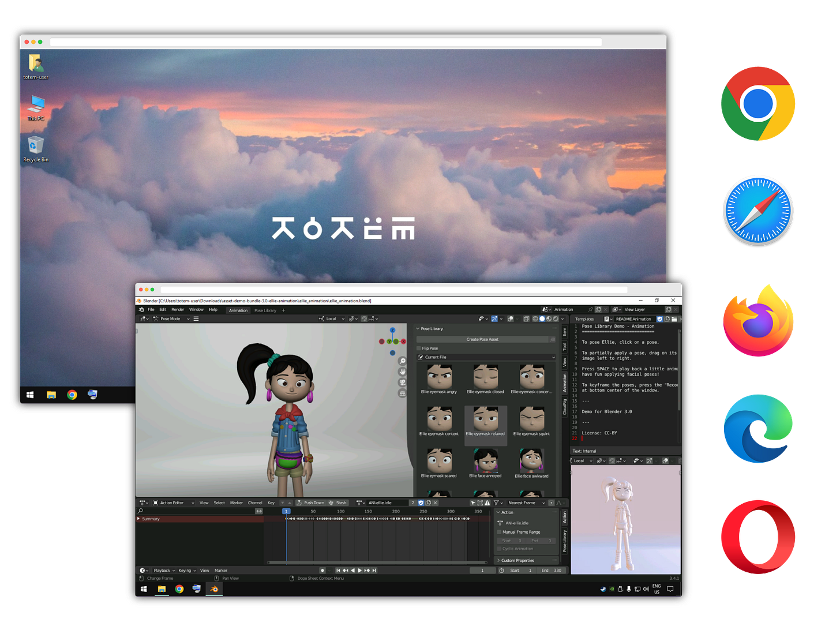Select rendered viewport shading mode
The image size is (840, 630).
point(556,318)
